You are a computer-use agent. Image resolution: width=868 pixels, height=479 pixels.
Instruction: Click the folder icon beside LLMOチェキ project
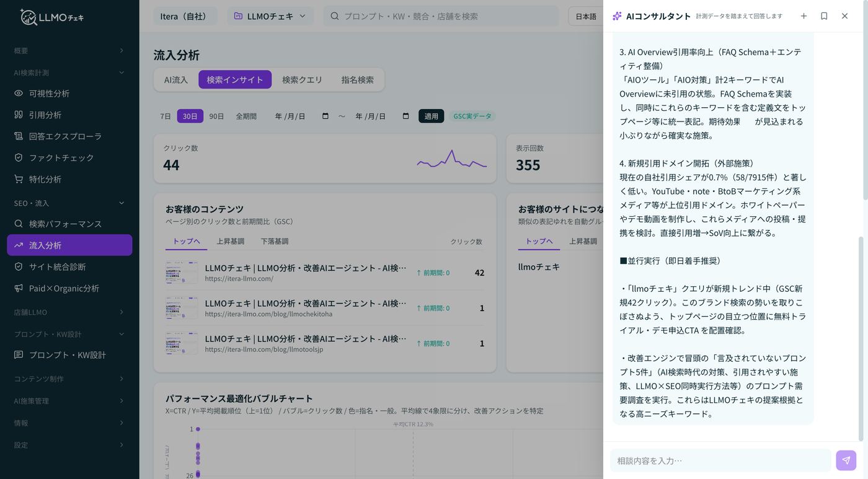point(238,16)
